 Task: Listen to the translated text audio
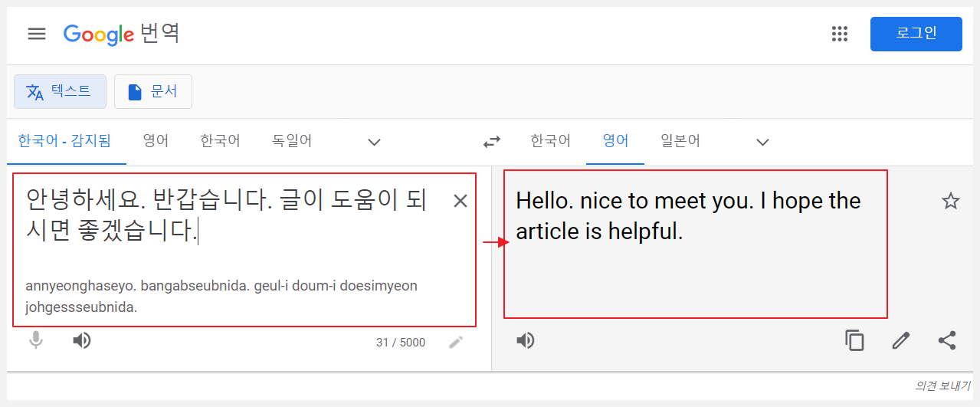pos(525,340)
